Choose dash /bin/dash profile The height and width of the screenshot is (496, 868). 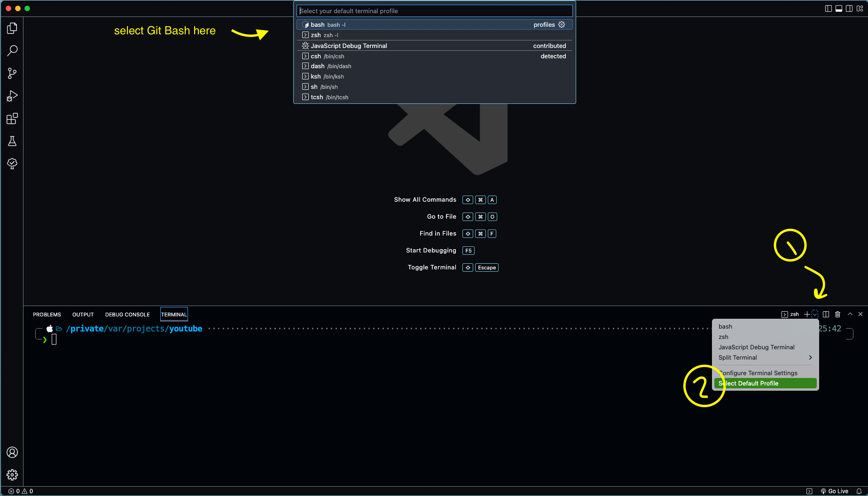click(435, 66)
